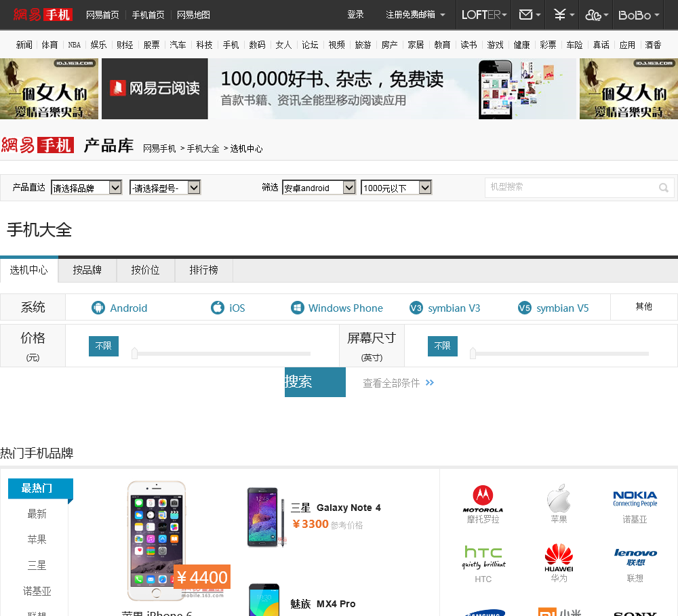Expand the 1000元以下 price dropdown

click(x=396, y=188)
